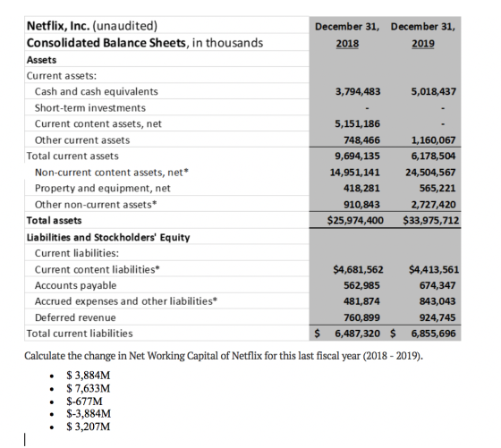Select the 'Short-term investments' label

(90, 108)
